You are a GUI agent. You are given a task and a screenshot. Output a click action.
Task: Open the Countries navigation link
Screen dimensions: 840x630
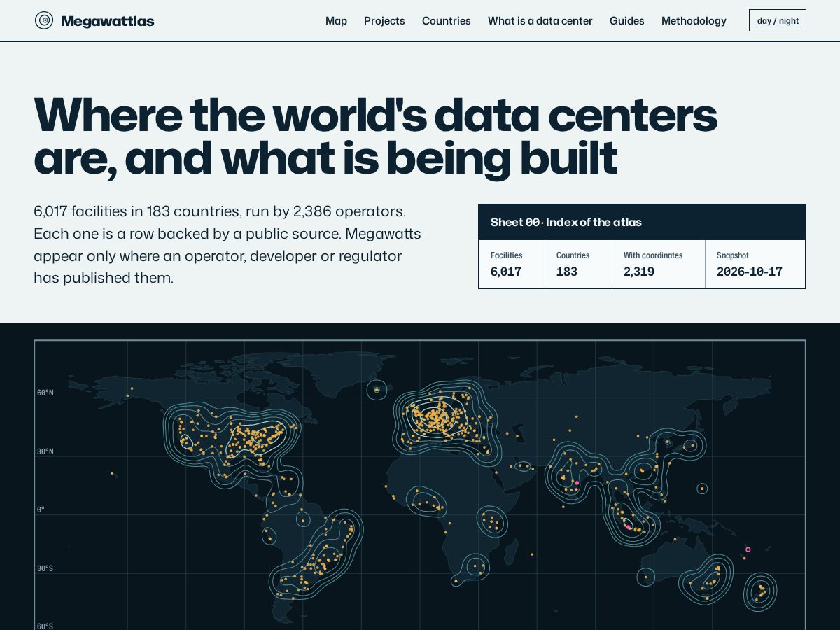tap(447, 21)
